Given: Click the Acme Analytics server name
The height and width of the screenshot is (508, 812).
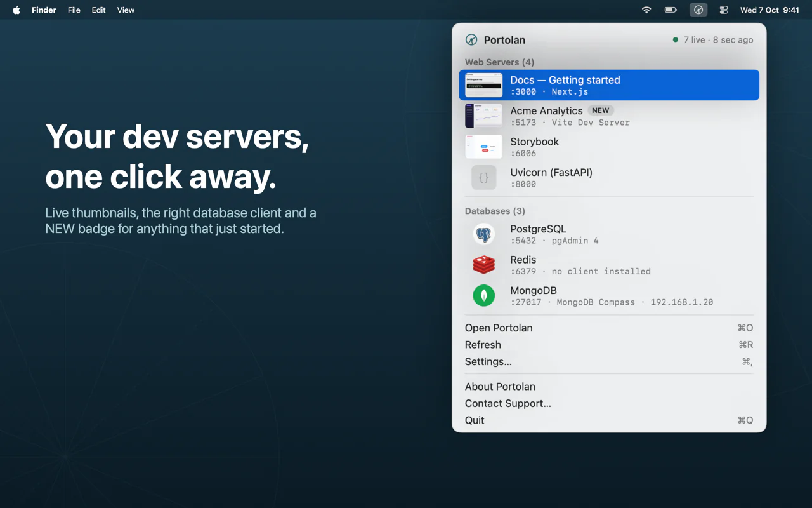Looking at the screenshot, I should click(x=546, y=111).
